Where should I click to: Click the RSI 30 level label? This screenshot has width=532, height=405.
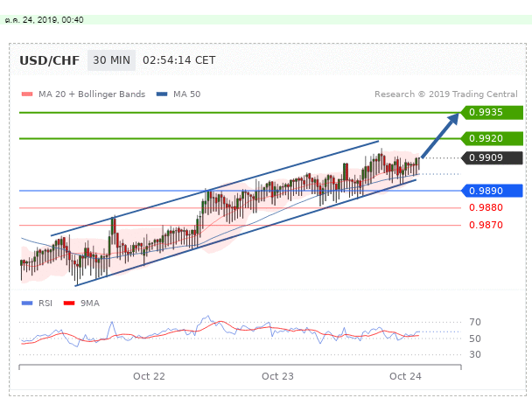tap(475, 354)
